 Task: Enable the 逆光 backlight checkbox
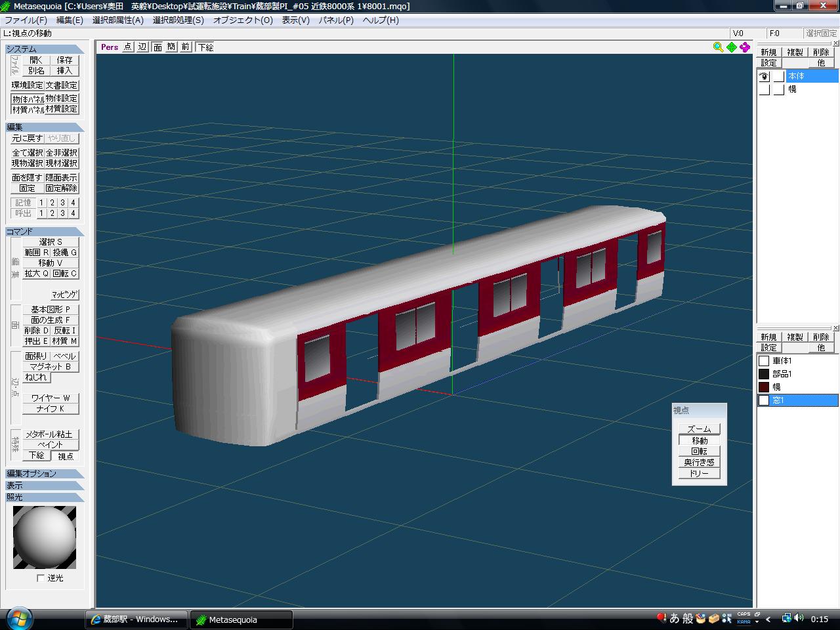pyautogui.click(x=41, y=578)
